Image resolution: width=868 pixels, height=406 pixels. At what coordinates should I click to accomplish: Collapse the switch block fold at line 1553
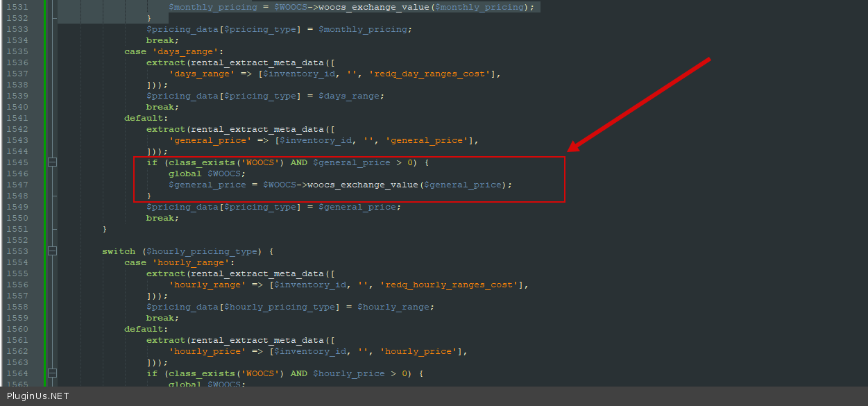click(52, 251)
